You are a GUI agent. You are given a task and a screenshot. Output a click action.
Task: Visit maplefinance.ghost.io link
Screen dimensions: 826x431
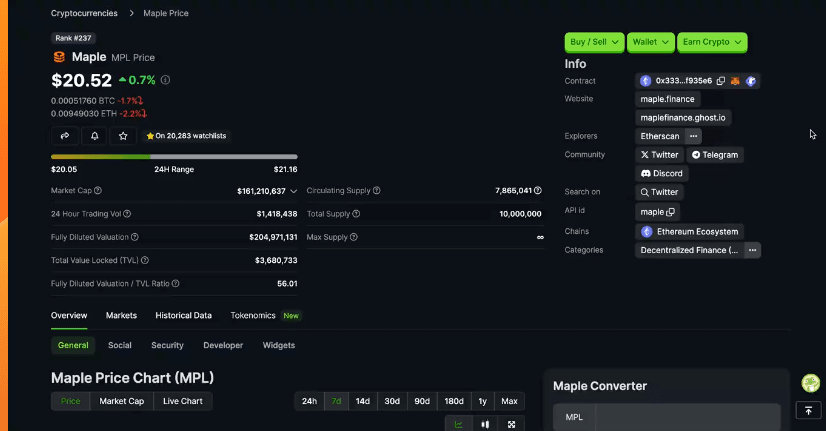point(683,117)
